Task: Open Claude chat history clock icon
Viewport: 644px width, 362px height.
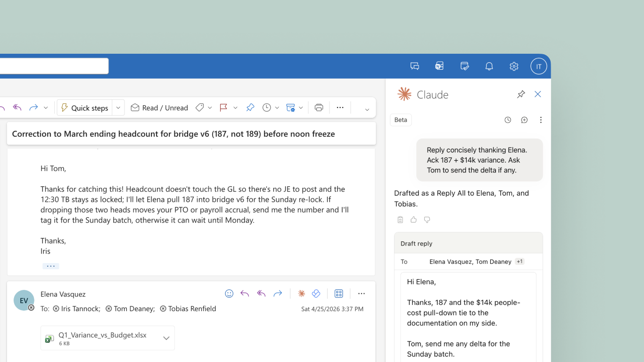Action: point(508,120)
